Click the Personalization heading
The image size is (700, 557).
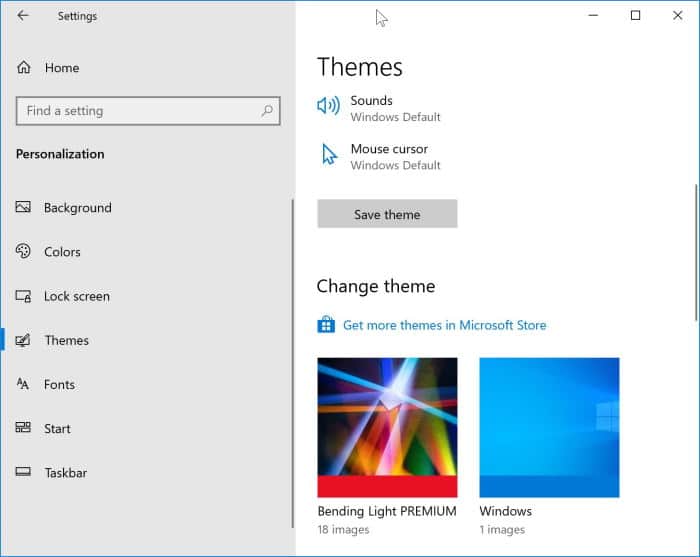pos(60,154)
